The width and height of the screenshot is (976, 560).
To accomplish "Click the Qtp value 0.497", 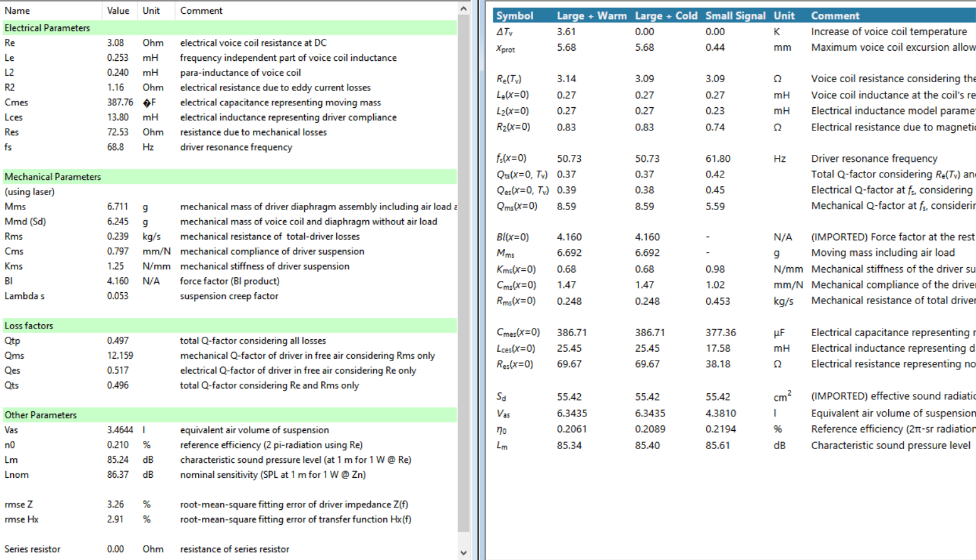I will click(x=117, y=341).
